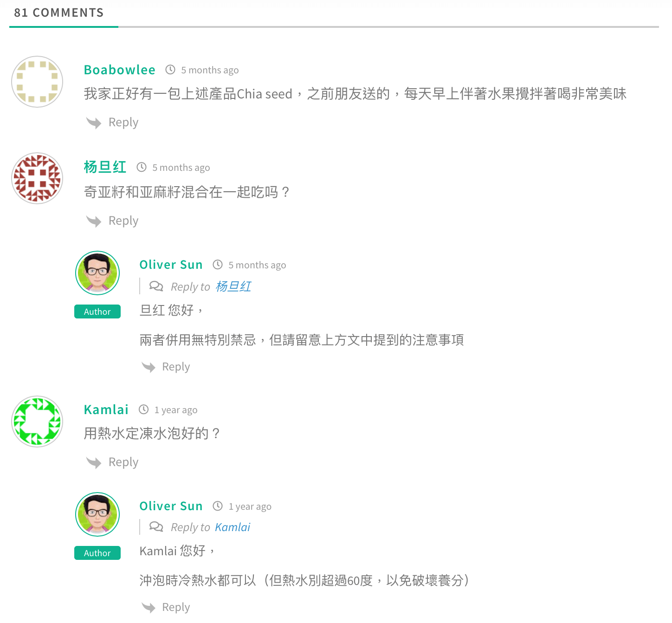Open Kamlai's green patterned avatar

pos(37,422)
